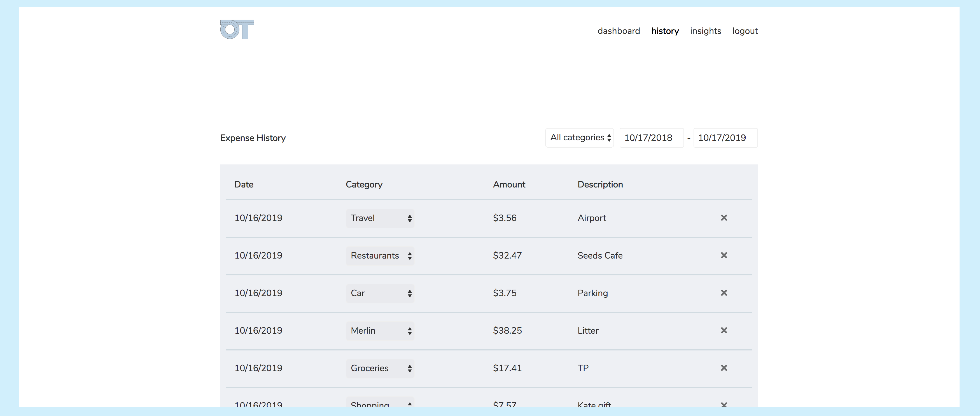Image resolution: width=980 pixels, height=416 pixels.
Task: Delete the Litter expense row
Action: [724, 330]
